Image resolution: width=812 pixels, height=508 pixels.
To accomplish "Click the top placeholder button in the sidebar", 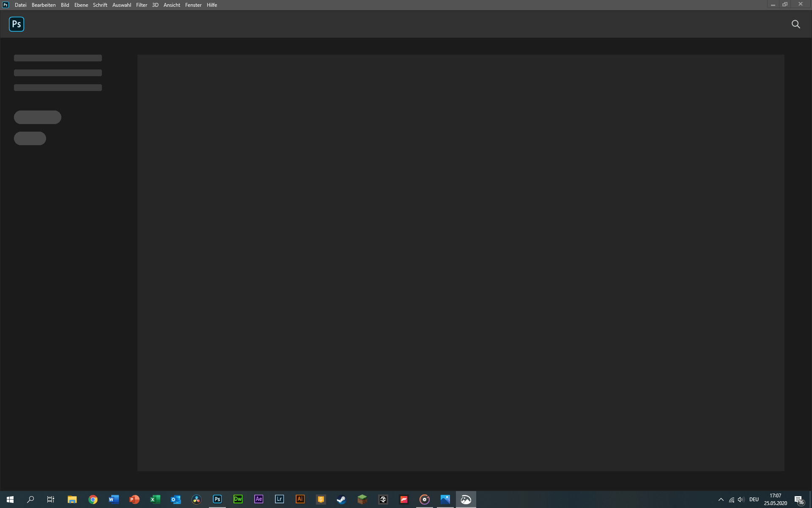I will [37, 117].
